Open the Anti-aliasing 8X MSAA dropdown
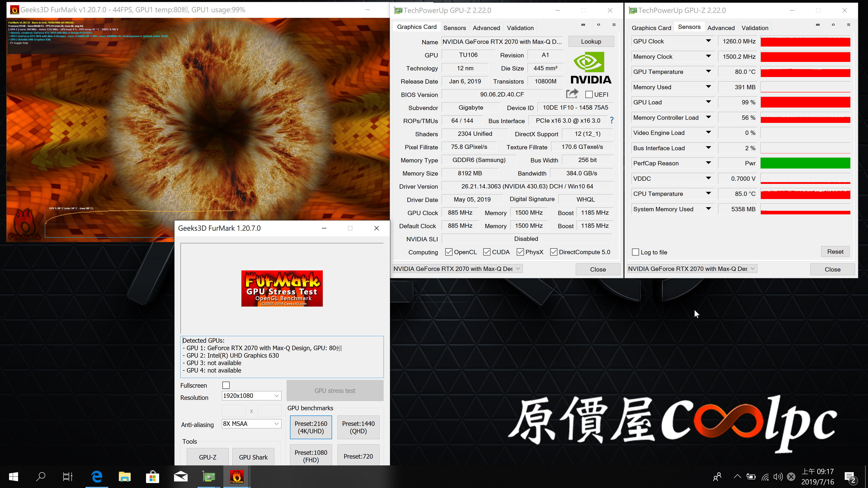 [251, 424]
